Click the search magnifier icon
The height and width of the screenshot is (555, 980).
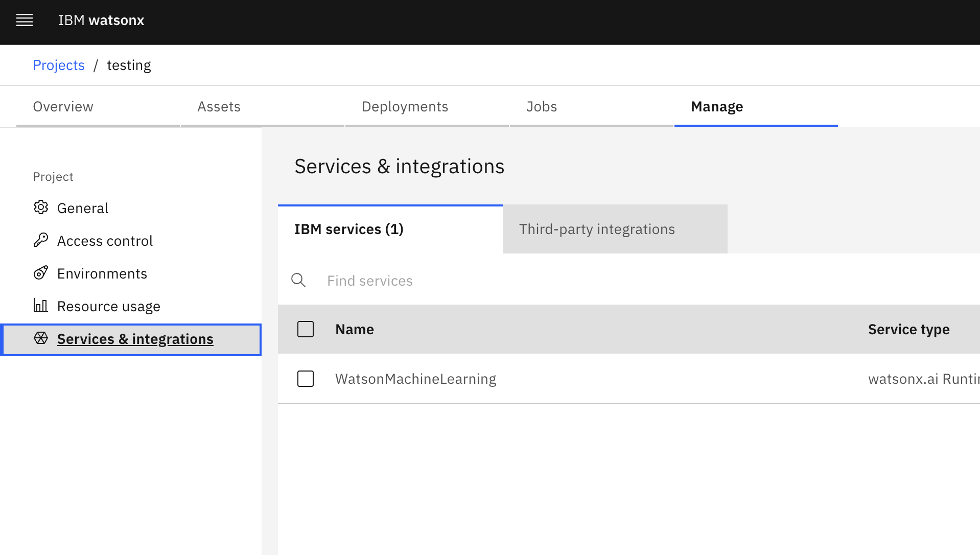click(298, 280)
